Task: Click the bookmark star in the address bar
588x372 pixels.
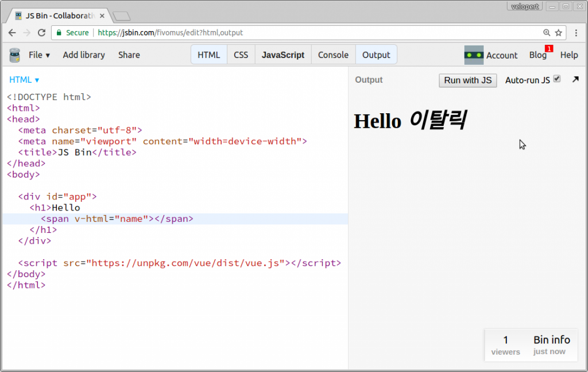Action: [559, 33]
